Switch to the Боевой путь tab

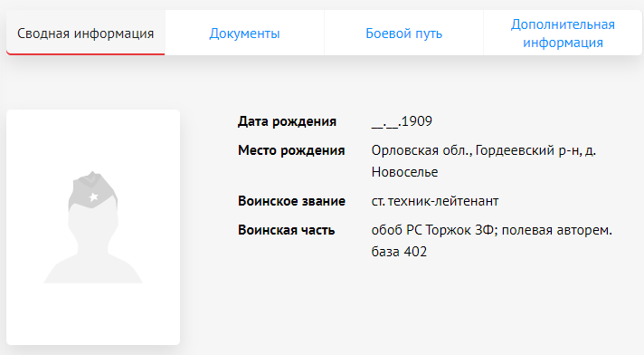(x=403, y=33)
